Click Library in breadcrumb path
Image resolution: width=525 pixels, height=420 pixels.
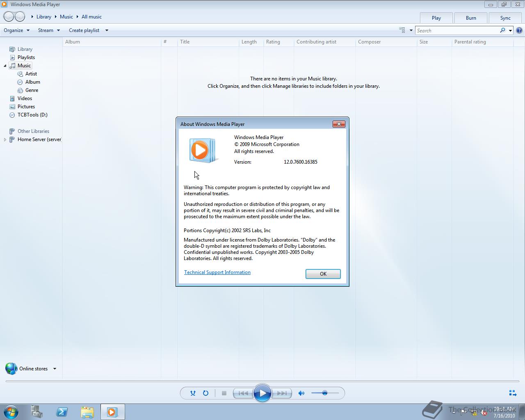point(44,17)
